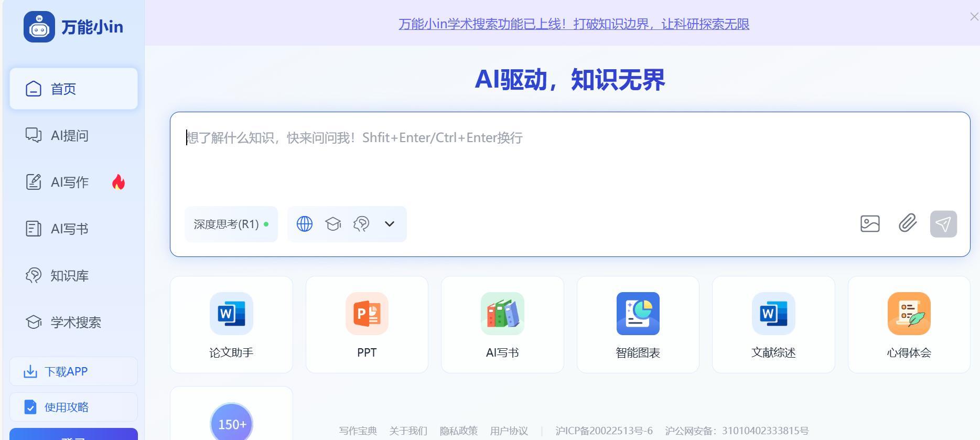Image resolution: width=980 pixels, height=440 pixels.
Task: Open the AI写书 books icon tile
Action: [502, 325]
